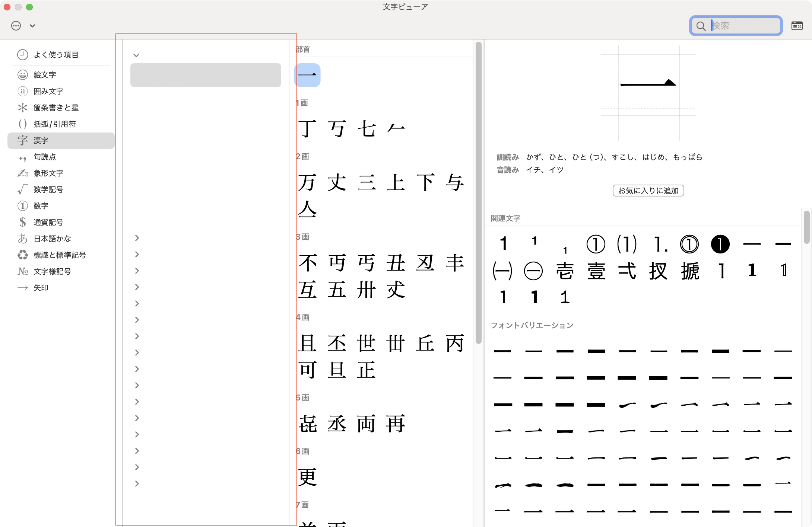Select punctuation (句読点) sidebar item
This screenshot has height=527, width=812.
[x=45, y=157]
